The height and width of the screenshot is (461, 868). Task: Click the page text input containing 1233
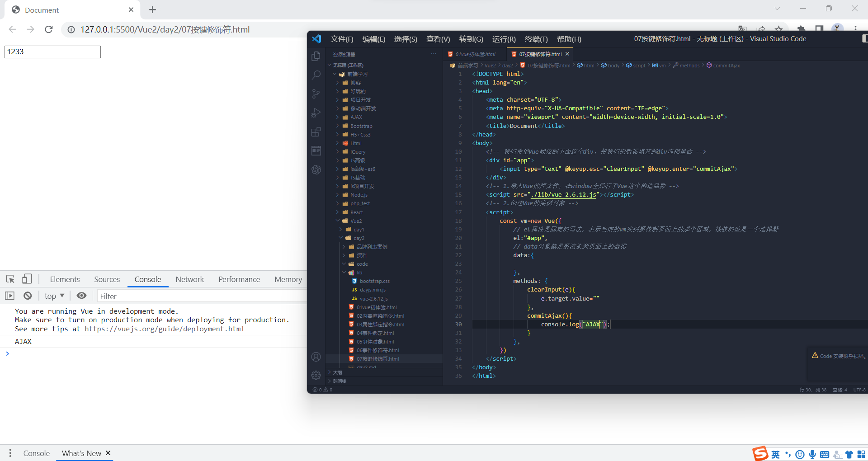coord(52,52)
